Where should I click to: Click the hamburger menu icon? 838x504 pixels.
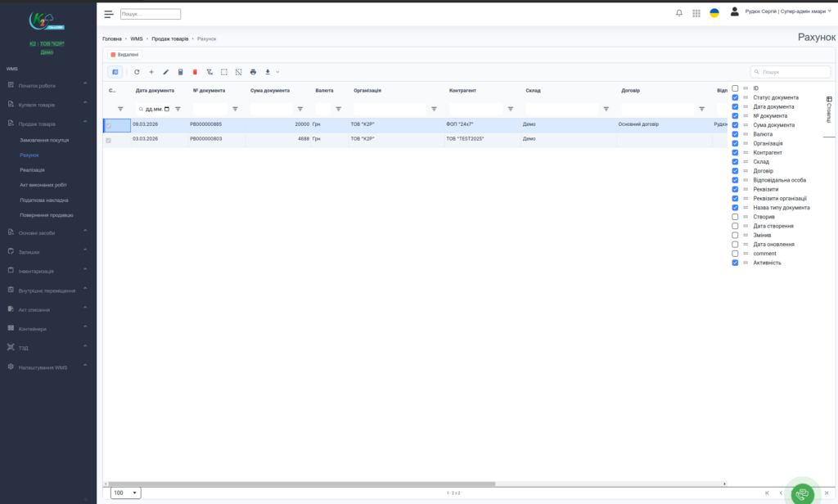(x=109, y=14)
